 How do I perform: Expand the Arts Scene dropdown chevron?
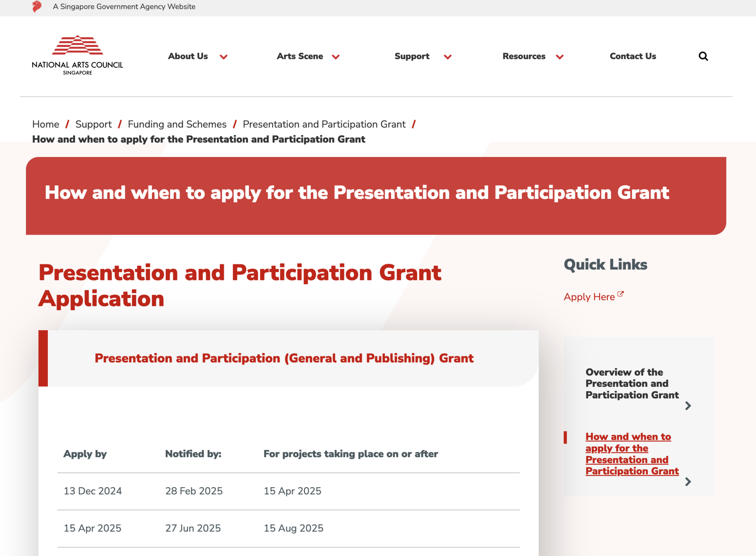pyautogui.click(x=336, y=57)
